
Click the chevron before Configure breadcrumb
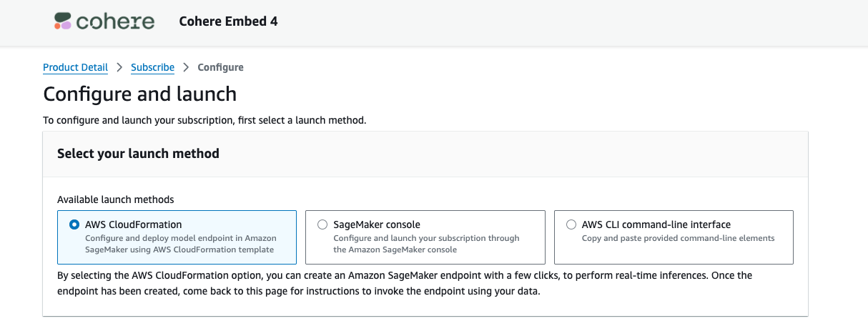pos(186,67)
